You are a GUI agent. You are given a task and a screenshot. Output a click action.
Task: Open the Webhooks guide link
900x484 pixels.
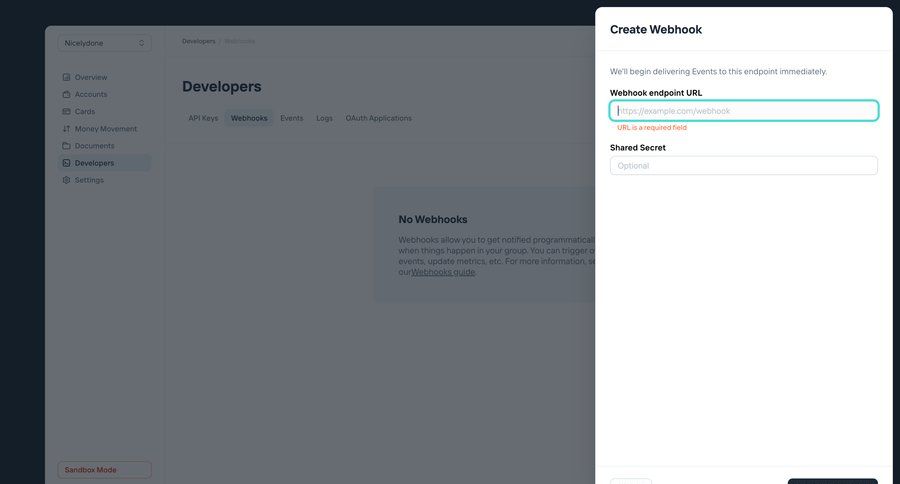click(x=443, y=272)
